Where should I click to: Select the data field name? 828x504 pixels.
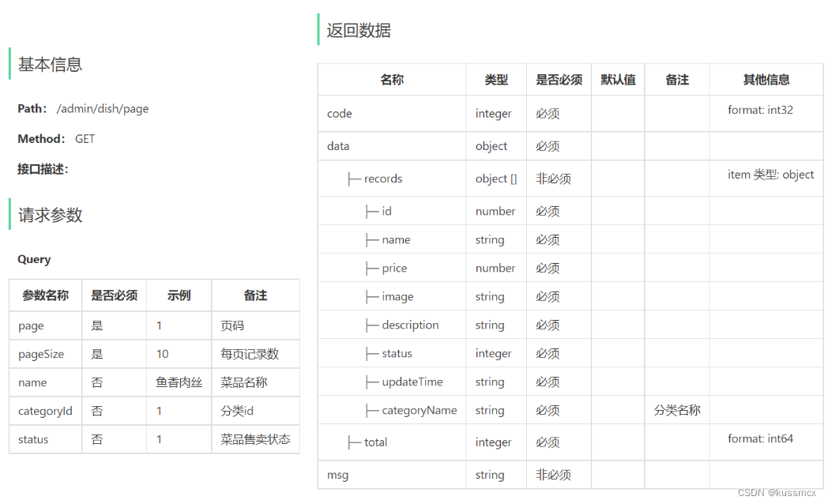click(338, 146)
